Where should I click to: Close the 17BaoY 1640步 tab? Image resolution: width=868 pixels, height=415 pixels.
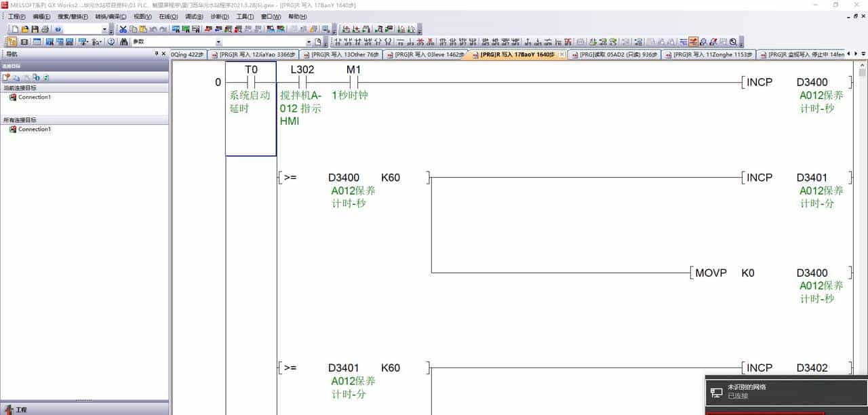point(561,54)
